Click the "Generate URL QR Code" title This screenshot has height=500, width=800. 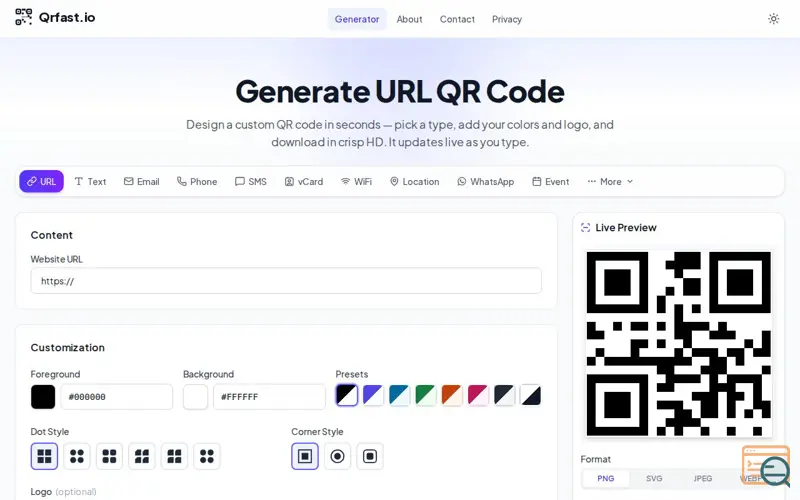click(x=400, y=91)
